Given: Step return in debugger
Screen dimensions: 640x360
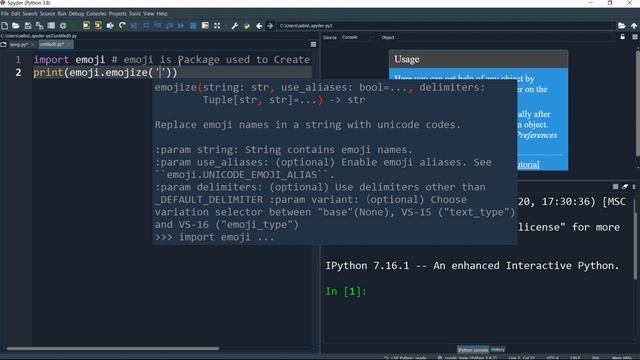Looking at the screenshot, I should (169, 26).
